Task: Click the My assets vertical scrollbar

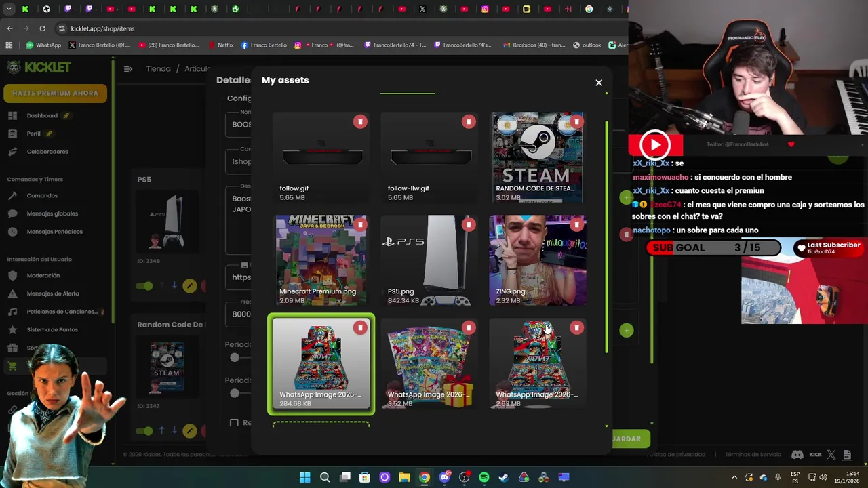Action: click(x=606, y=237)
